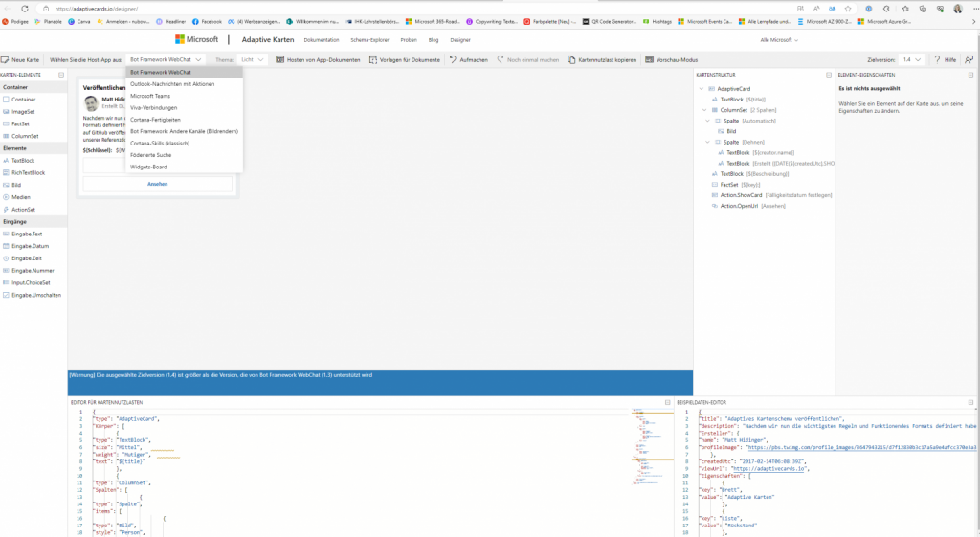
Task: Select Cortana-Skills (klassisch) option
Action: click(184, 144)
